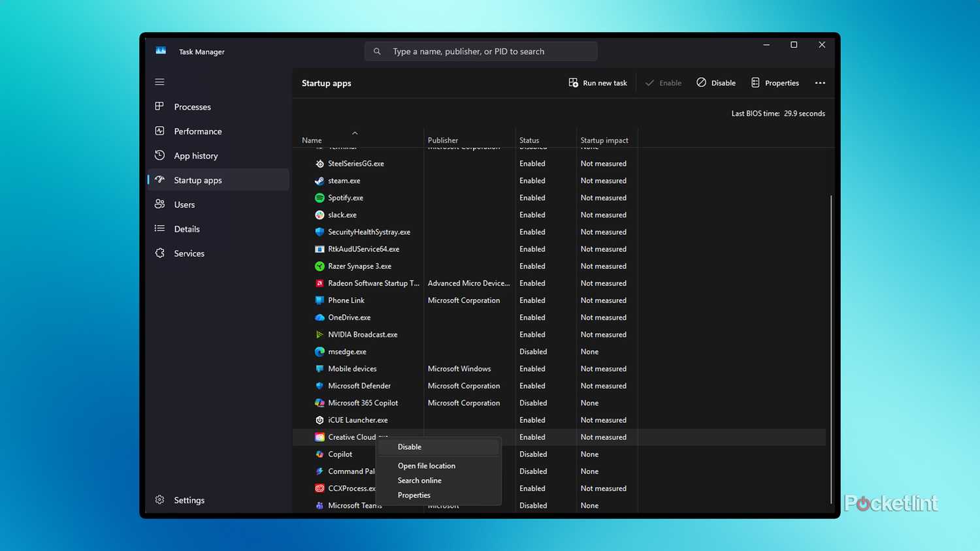The width and height of the screenshot is (980, 551).
Task: Select the Steam icon next to steam.exe
Action: coord(319,180)
